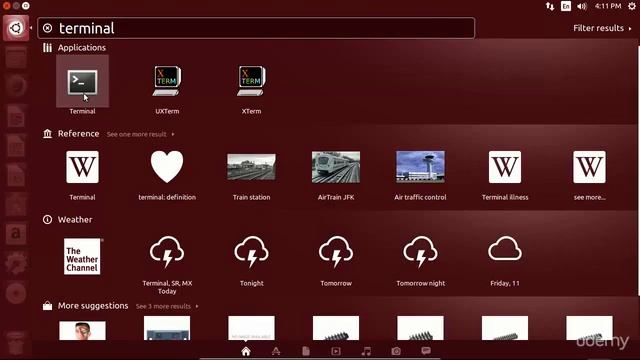Expand 'See 3 more results' suggestions
This screenshot has width=640, height=360.
[x=167, y=306]
